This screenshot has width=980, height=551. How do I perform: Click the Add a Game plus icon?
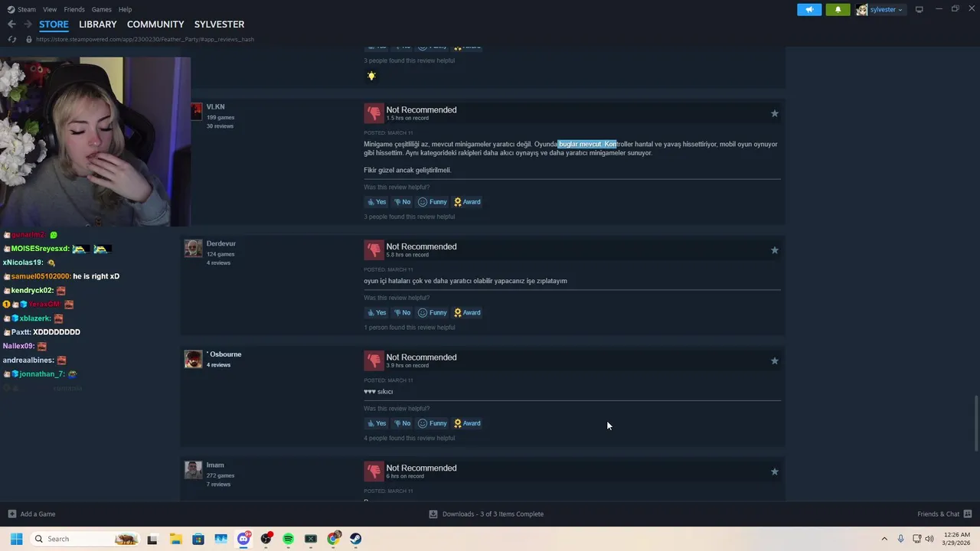tap(11, 514)
